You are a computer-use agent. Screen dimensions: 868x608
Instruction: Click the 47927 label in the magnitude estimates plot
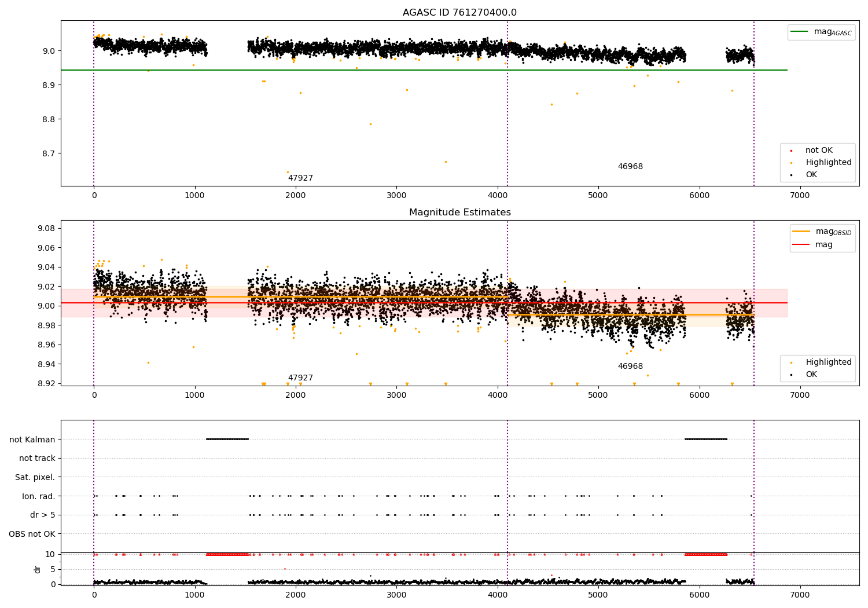click(300, 378)
